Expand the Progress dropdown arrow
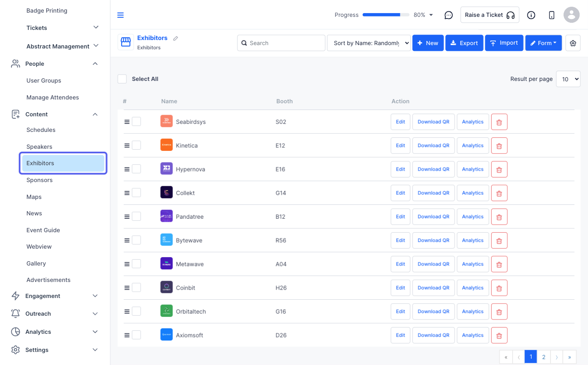The width and height of the screenshot is (588, 365). (x=431, y=15)
